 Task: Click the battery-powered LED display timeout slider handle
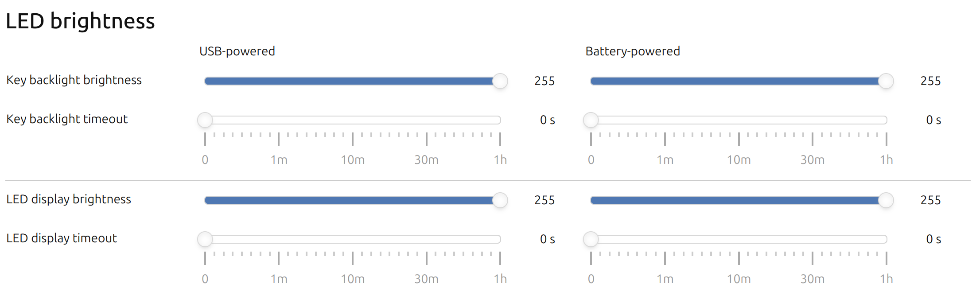(591, 239)
